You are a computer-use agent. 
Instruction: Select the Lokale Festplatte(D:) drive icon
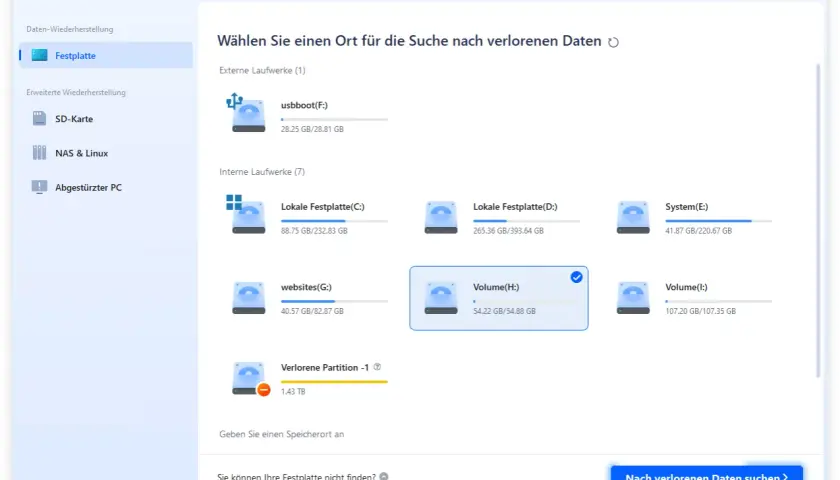click(441, 217)
